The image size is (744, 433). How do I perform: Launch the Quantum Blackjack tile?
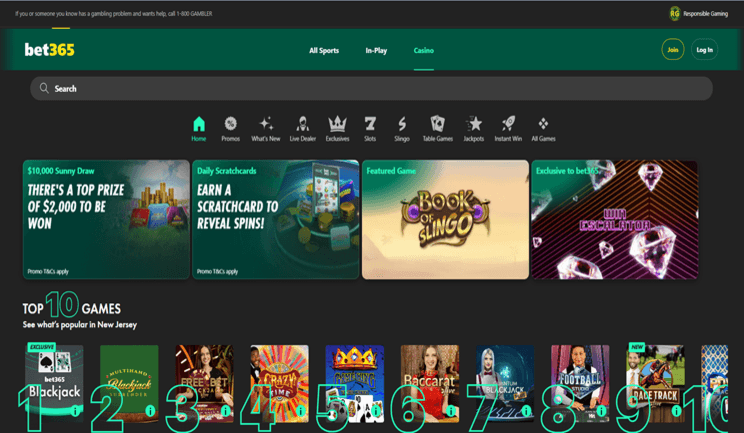click(x=505, y=383)
